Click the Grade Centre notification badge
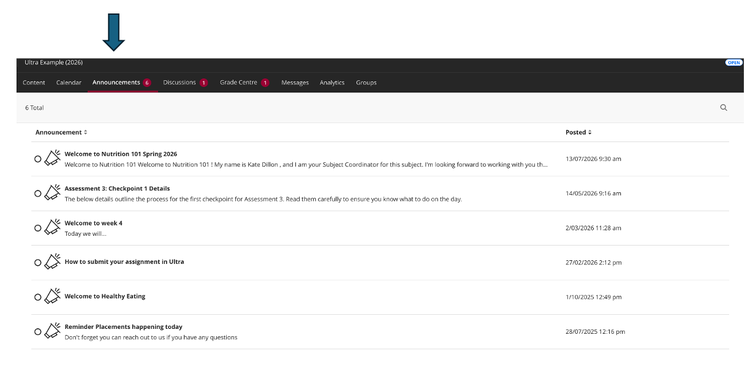The height and width of the screenshot is (365, 750). [x=265, y=83]
